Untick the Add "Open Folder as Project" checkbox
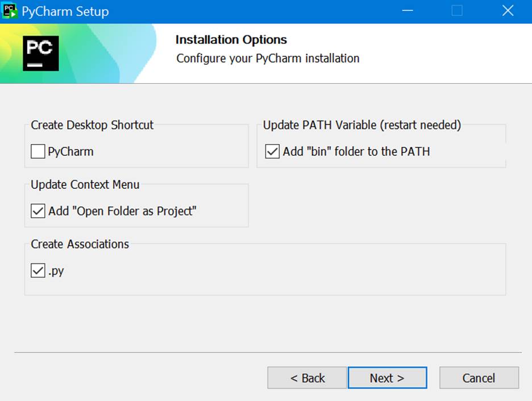The image size is (532, 401). (x=38, y=211)
